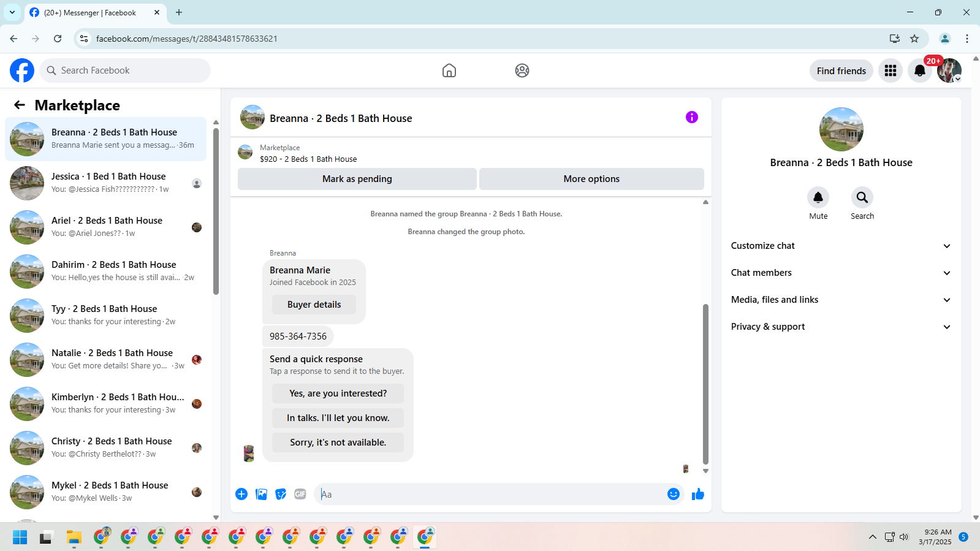
Task: Open taskbar clock showing 9:26 AM
Action: [x=935, y=537]
